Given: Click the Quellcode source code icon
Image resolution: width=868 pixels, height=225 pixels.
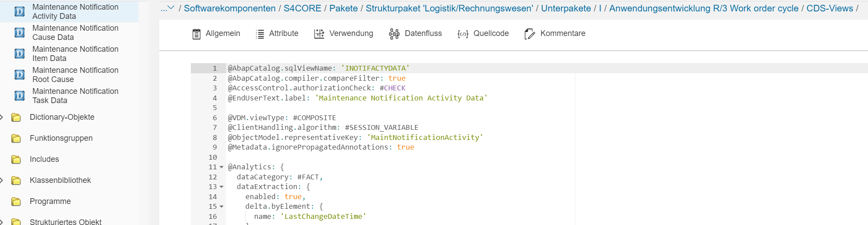Looking at the screenshot, I should (463, 34).
